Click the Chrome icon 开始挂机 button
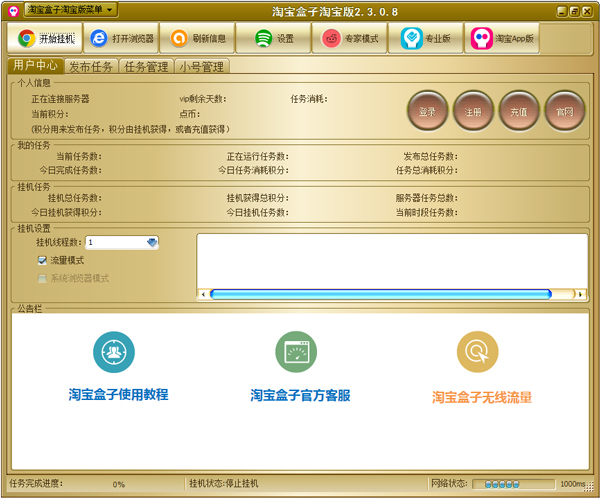Image resolution: width=600 pixels, height=498 pixels. click(45, 38)
